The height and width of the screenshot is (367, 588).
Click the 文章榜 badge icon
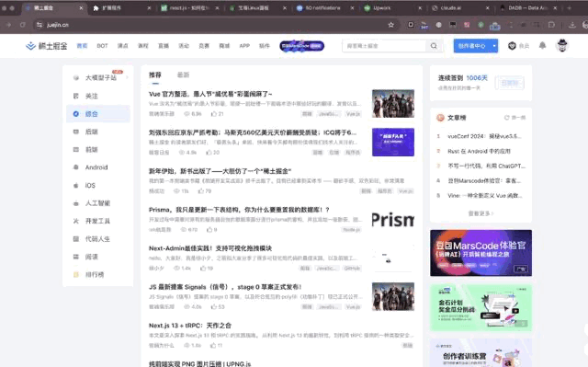440,118
